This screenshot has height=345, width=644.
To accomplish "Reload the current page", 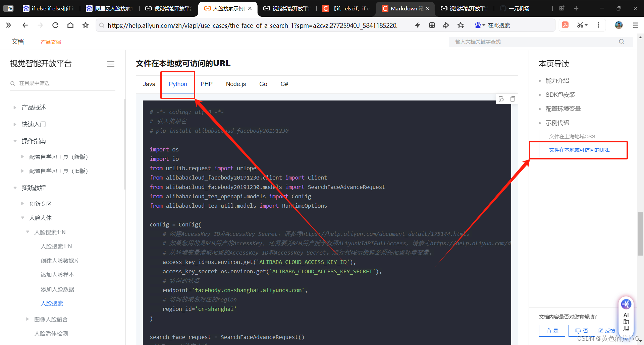I will [x=55, y=25].
